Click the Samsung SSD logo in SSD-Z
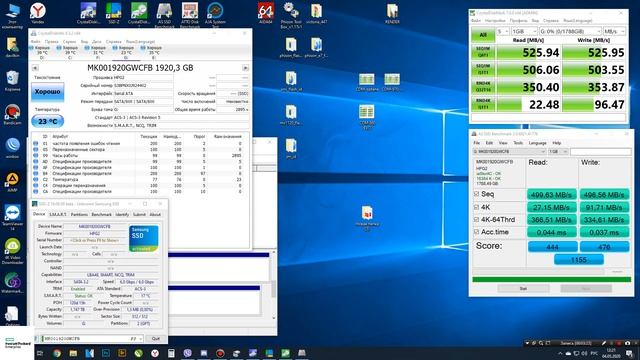640x360 pixels. coord(143,238)
